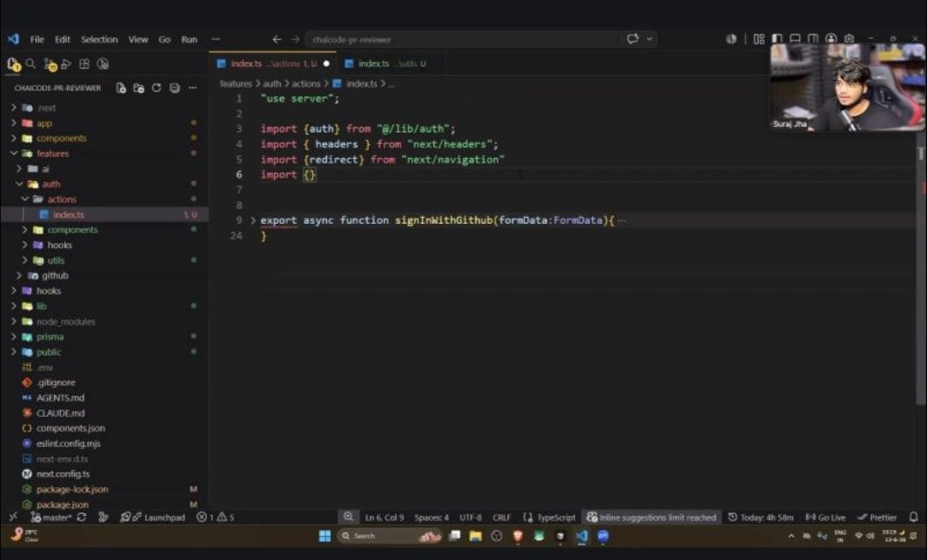Image resolution: width=927 pixels, height=560 pixels.
Task: Click the notifications bell in status bar
Action: click(913, 517)
